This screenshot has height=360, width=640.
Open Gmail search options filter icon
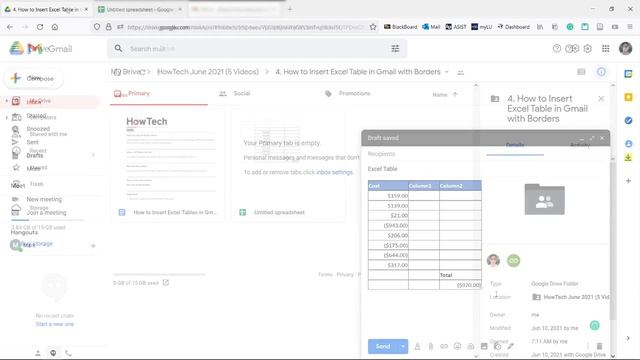pos(395,49)
